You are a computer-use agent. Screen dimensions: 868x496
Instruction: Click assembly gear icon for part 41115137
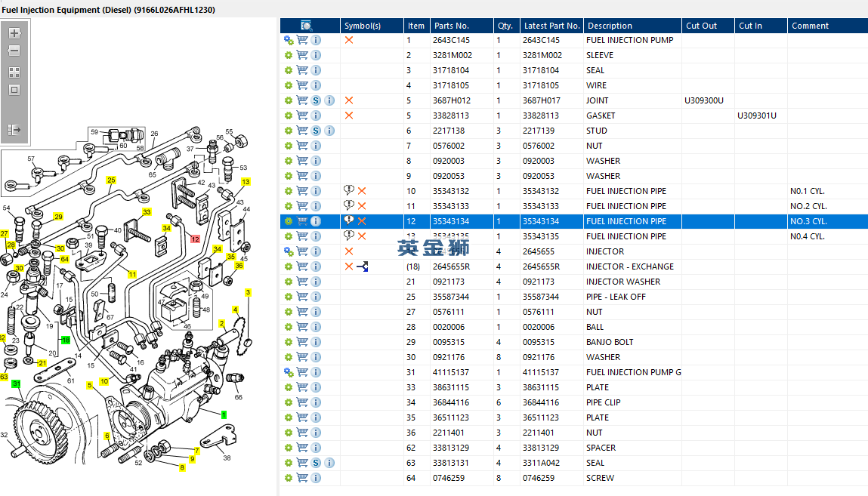(289, 372)
